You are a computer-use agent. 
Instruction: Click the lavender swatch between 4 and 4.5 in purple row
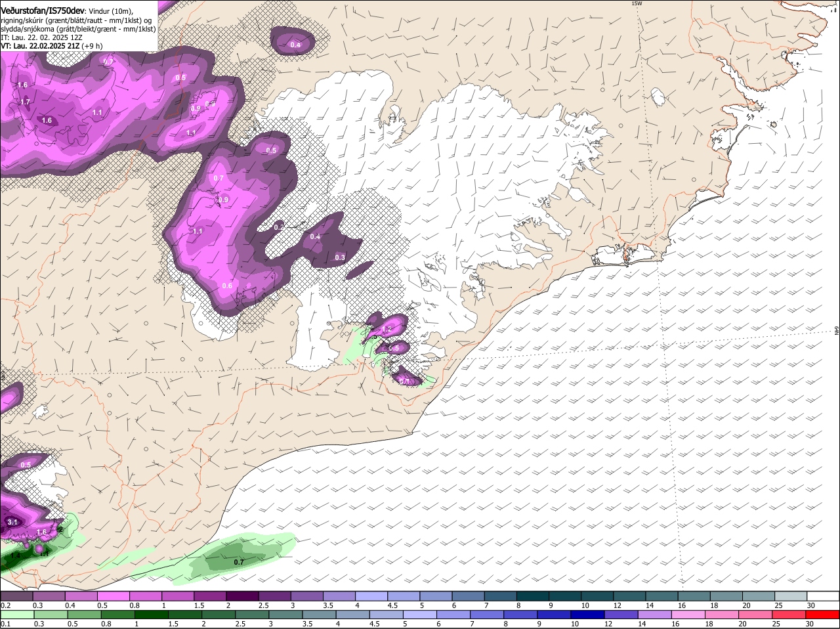click(371, 596)
